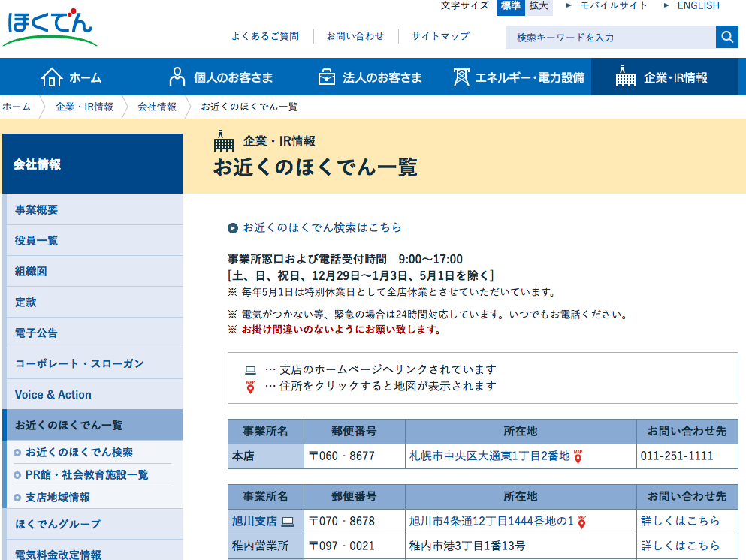
Task: Open 組織図 in the sidebar
Action: click(x=94, y=272)
